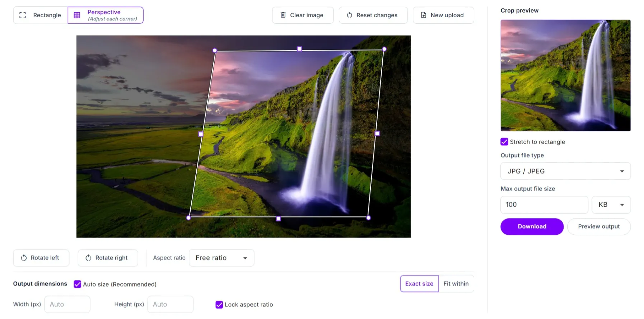The image size is (644, 319).
Task: Toggle the Lock aspect ratio checkbox
Action: (219, 305)
